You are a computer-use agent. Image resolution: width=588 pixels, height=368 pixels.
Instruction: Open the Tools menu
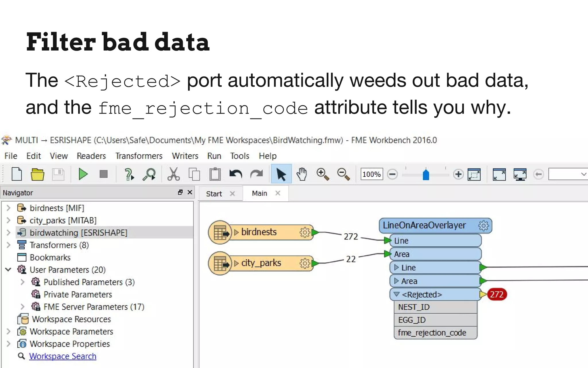pyautogui.click(x=240, y=156)
